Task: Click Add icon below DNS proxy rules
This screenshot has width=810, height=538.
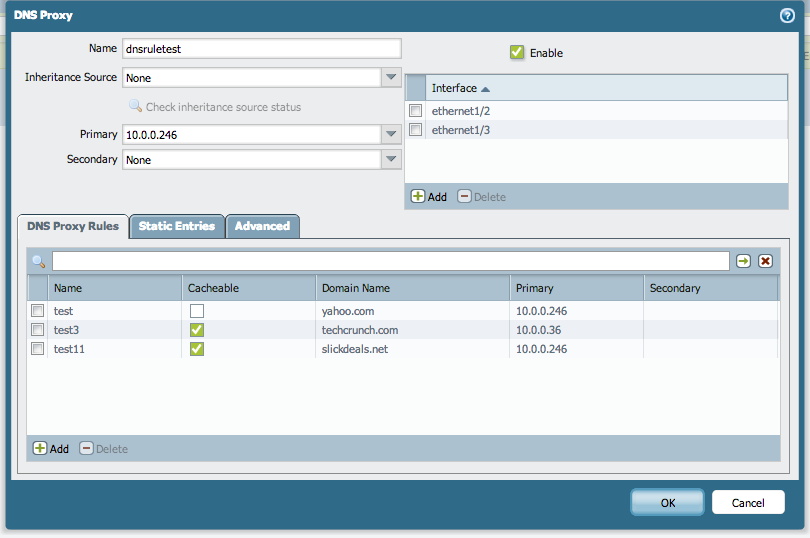Action: [40, 449]
